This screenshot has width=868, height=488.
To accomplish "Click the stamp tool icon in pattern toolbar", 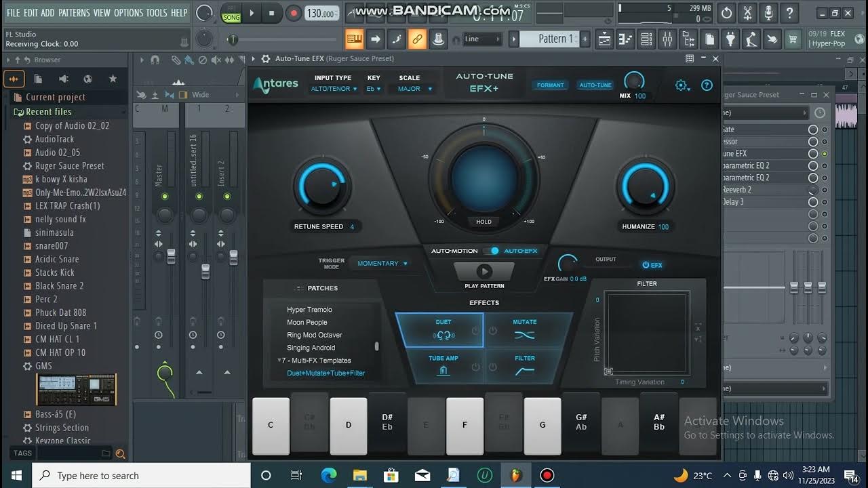I will [438, 39].
